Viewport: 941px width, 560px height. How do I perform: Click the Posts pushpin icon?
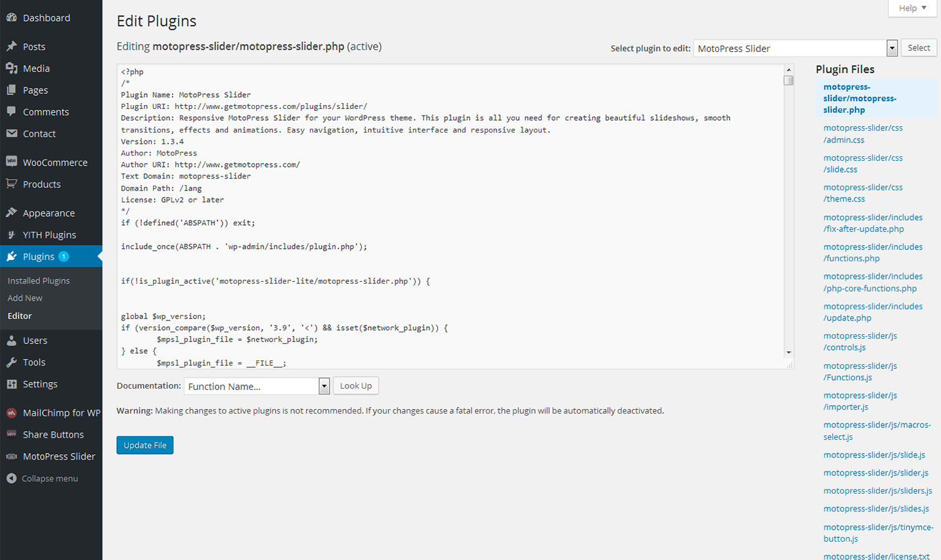(x=11, y=47)
